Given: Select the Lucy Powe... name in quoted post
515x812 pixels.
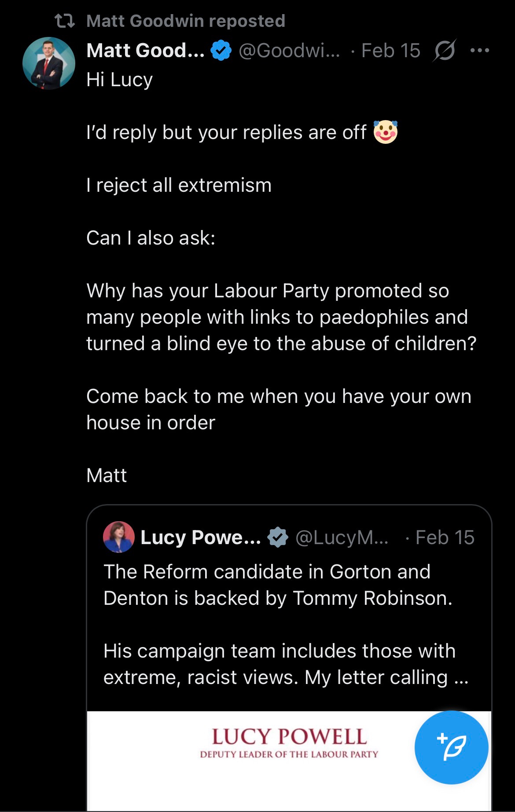Looking at the screenshot, I should 200,537.
